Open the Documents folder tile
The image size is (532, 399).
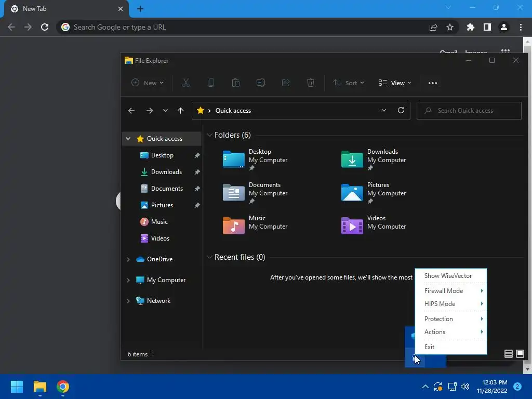pyautogui.click(x=255, y=193)
